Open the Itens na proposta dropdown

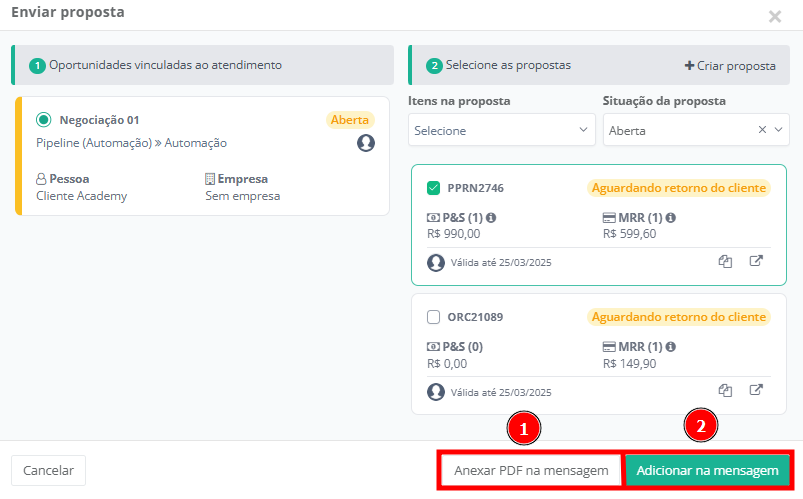point(501,130)
